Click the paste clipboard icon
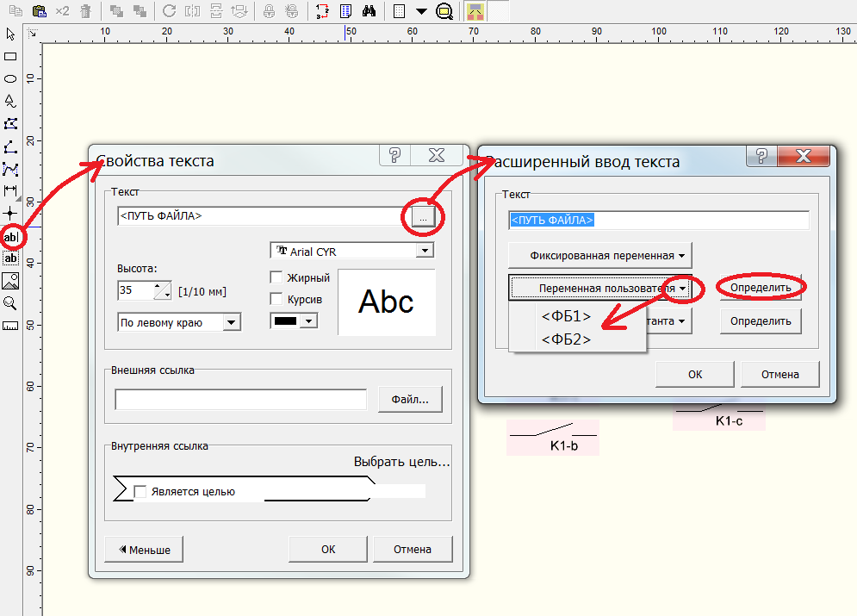This screenshot has width=857, height=616. (39, 11)
